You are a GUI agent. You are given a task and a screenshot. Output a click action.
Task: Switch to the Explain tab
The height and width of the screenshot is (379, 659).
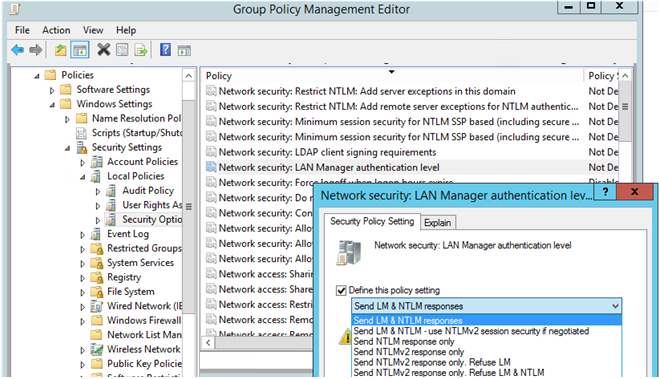(x=438, y=222)
